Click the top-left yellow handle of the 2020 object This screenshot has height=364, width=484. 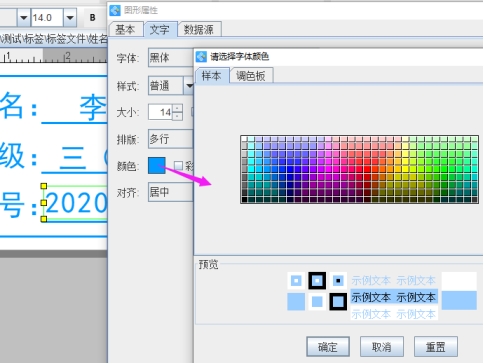pos(44,186)
